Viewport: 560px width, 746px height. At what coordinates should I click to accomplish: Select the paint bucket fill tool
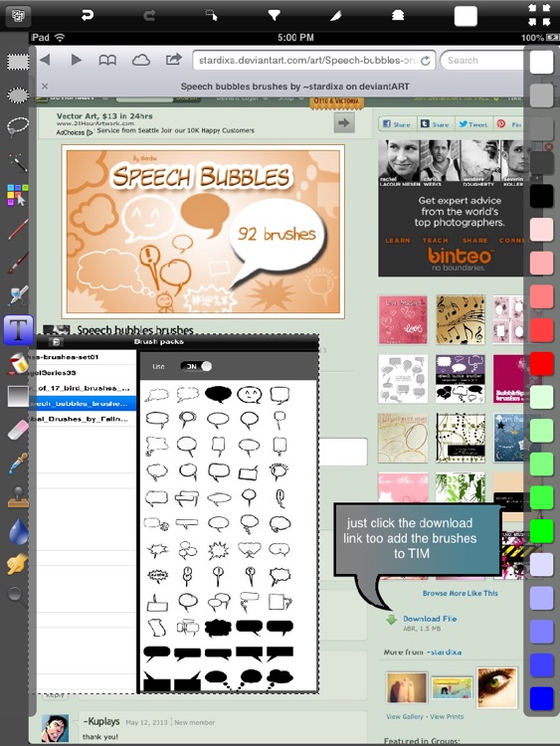click(x=18, y=364)
